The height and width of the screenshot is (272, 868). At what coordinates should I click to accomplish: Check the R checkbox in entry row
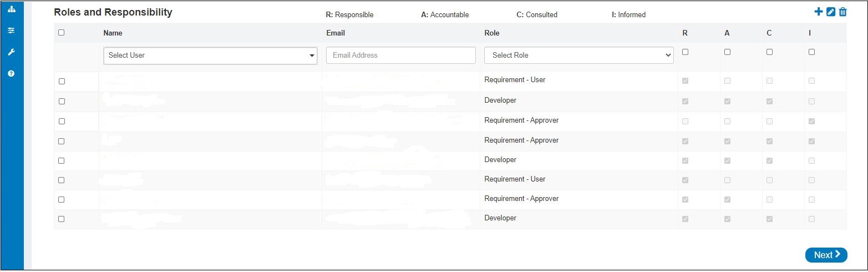tap(686, 52)
